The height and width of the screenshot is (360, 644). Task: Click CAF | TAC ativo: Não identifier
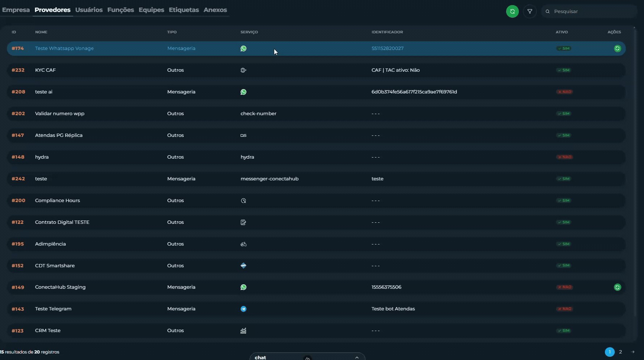point(395,70)
